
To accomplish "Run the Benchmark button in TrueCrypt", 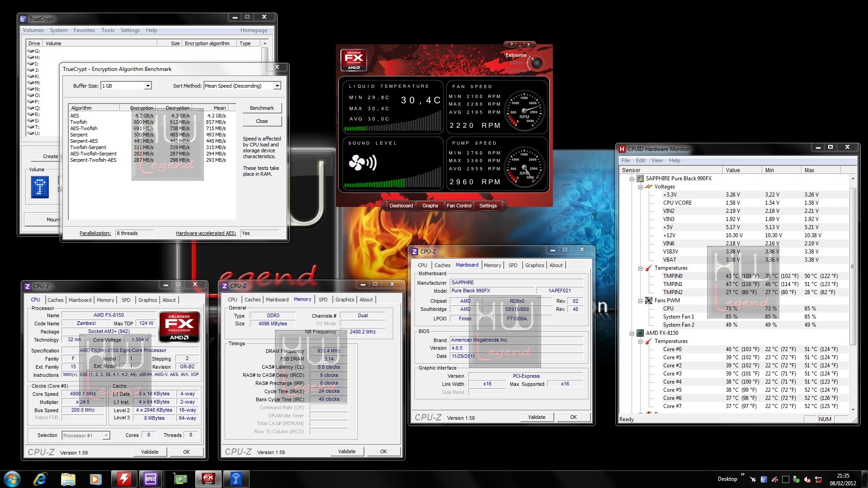I will (x=262, y=108).
